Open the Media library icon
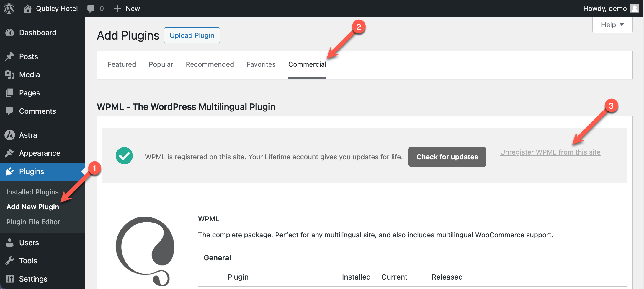 tap(10, 74)
